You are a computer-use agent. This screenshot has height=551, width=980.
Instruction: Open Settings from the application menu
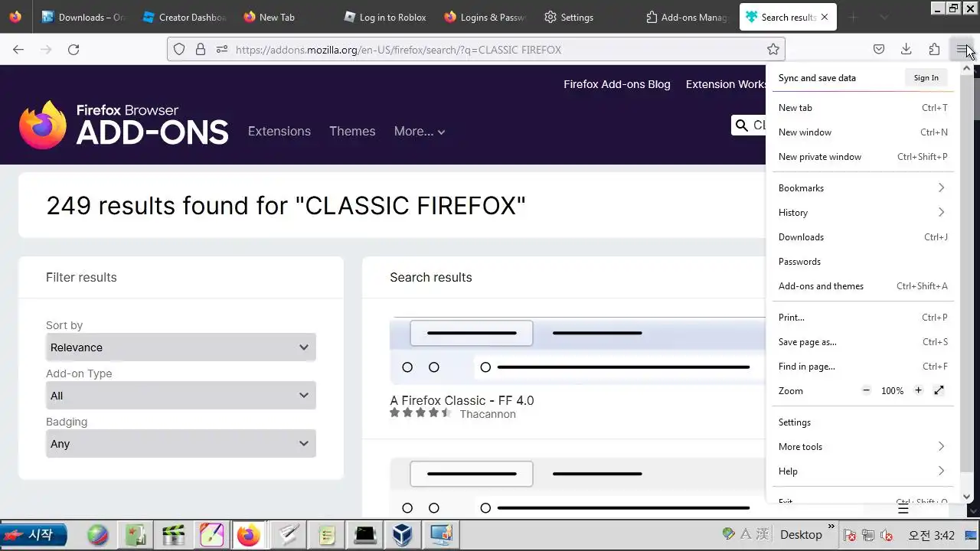coord(863,422)
